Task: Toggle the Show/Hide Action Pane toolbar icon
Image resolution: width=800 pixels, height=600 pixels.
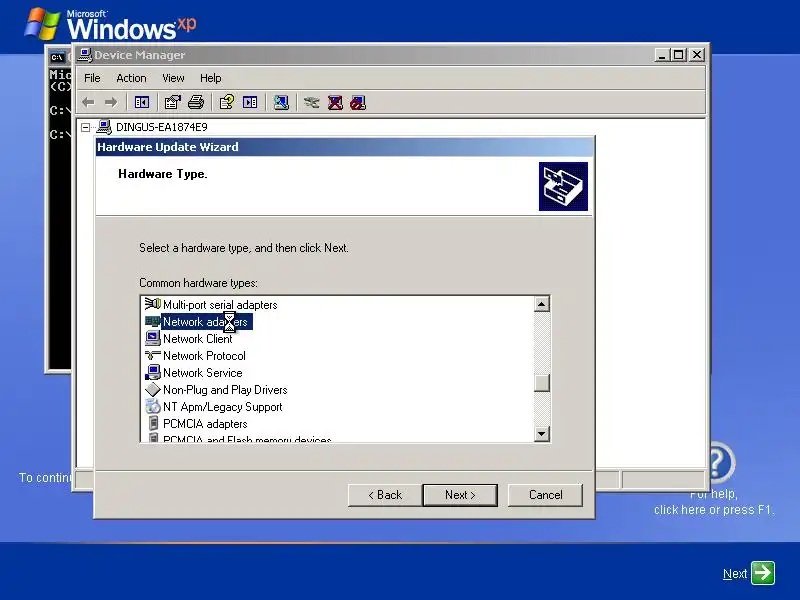Action: (x=250, y=103)
